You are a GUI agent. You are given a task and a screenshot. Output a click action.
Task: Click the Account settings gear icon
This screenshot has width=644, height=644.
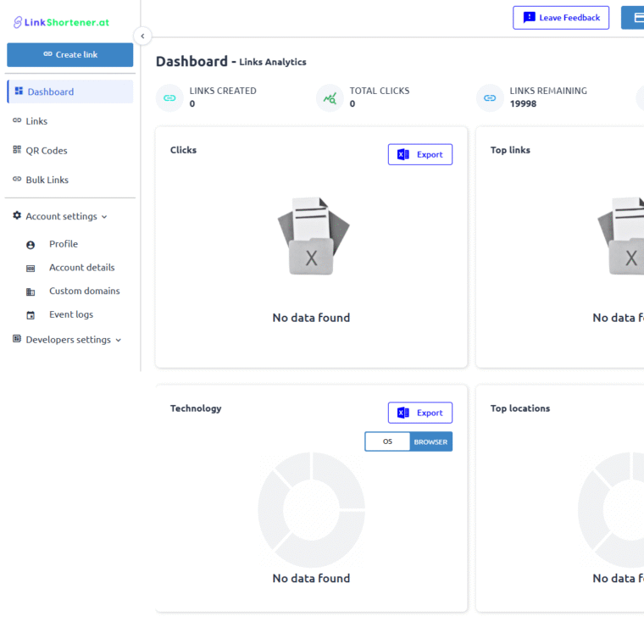click(17, 216)
